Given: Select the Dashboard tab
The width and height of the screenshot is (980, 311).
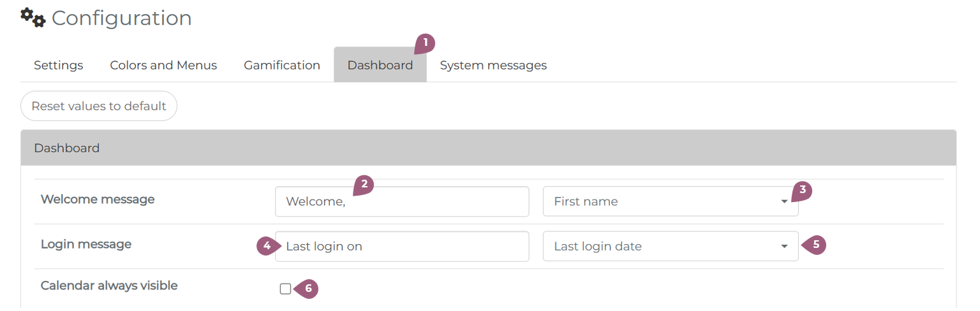Looking at the screenshot, I should click(x=380, y=65).
